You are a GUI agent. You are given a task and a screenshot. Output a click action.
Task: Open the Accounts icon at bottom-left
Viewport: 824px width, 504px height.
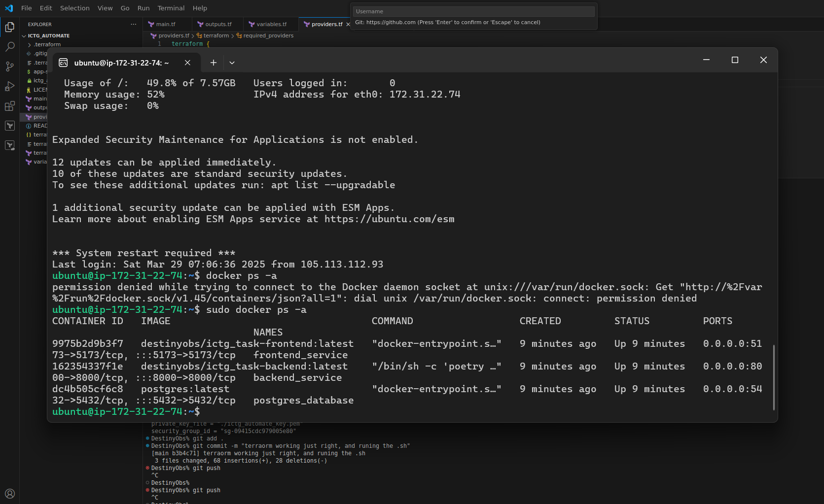[9, 494]
